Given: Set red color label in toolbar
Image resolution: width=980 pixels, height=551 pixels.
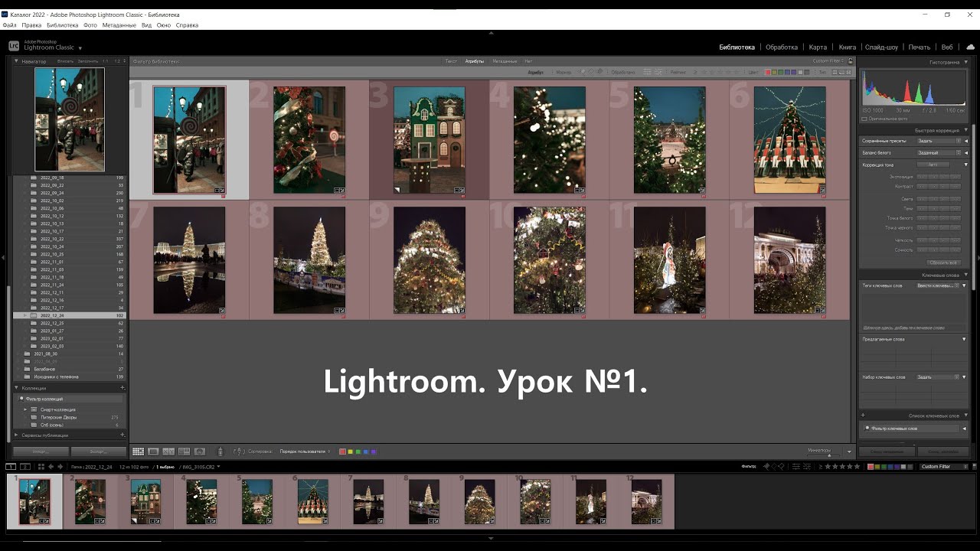Looking at the screenshot, I should click(343, 452).
